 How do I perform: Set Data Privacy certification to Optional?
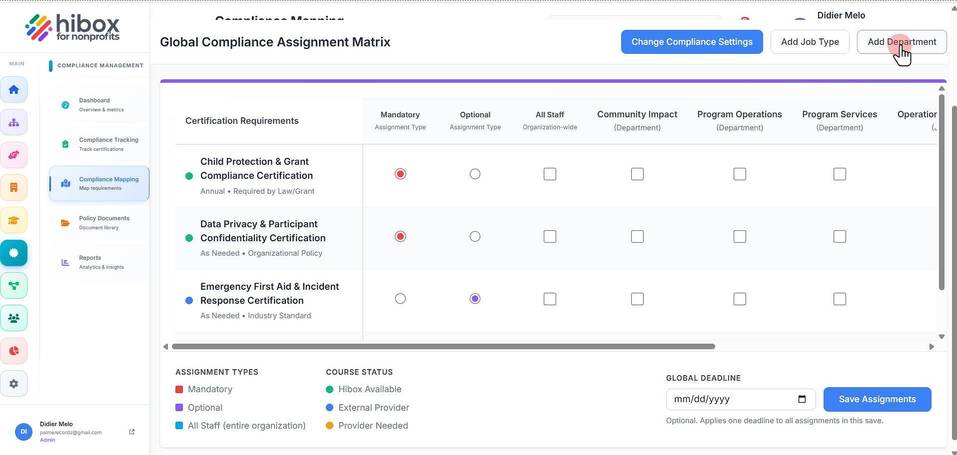[475, 236]
